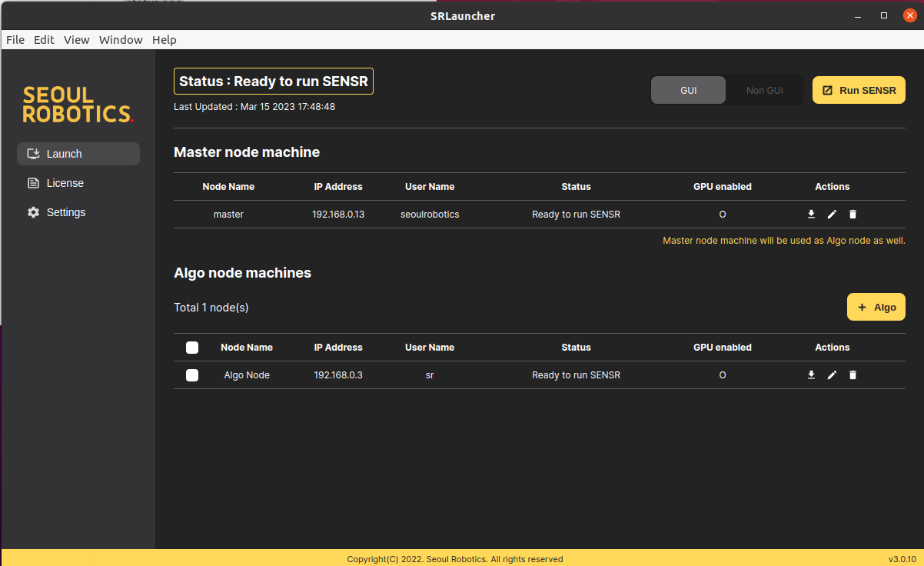The height and width of the screenshot is (566, 924).
Task: Click the 'Algo Node' name cell
Action: tap(247, 375)
